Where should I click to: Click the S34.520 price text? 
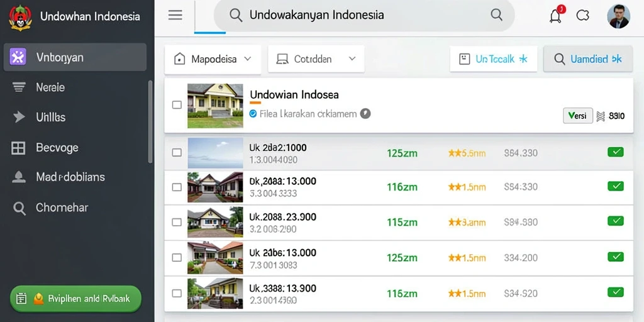[521, 293]
